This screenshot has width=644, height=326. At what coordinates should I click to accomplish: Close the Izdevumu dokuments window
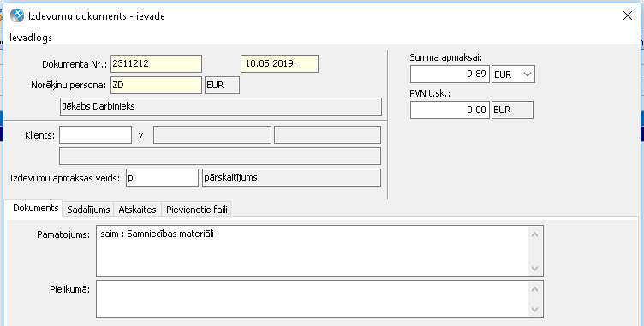(x=627, y=15)
